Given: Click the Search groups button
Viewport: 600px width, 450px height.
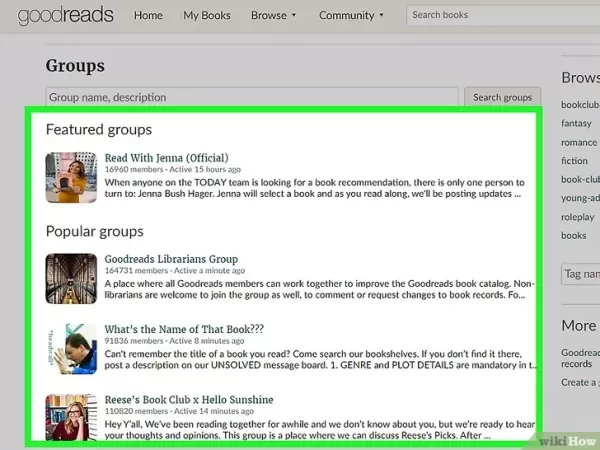Looking at the screenshot, I should click(502, 97).
